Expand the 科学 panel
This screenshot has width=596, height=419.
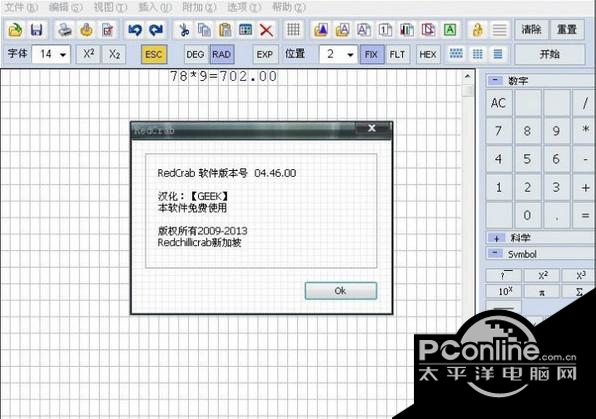pyautogui.click(x=496, y=238)
